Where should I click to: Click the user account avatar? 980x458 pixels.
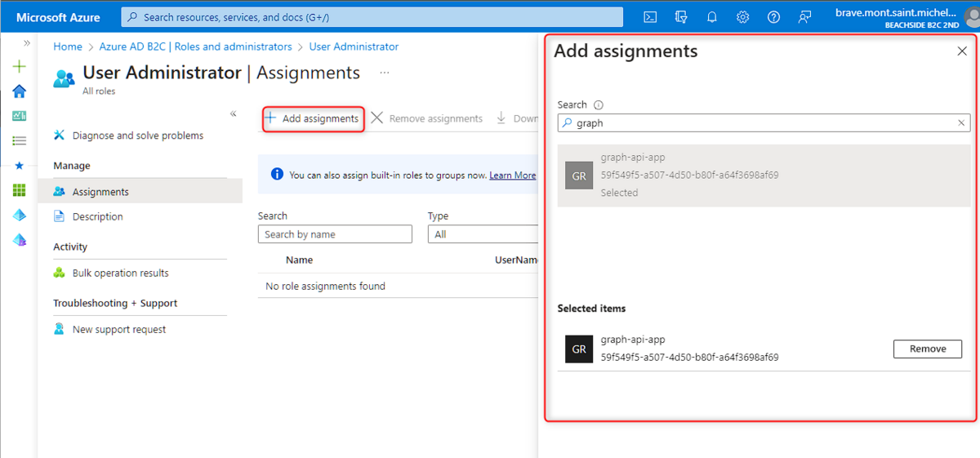click(972, 17)
